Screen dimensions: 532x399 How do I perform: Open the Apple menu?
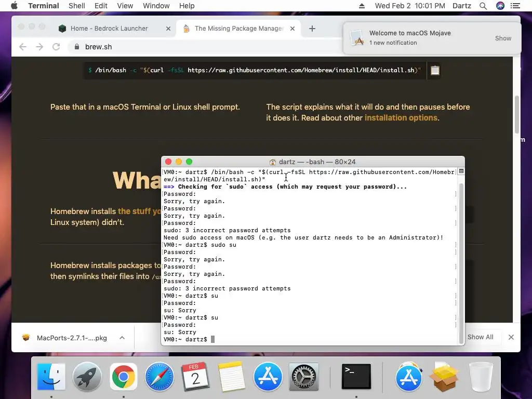pos(14,6)
